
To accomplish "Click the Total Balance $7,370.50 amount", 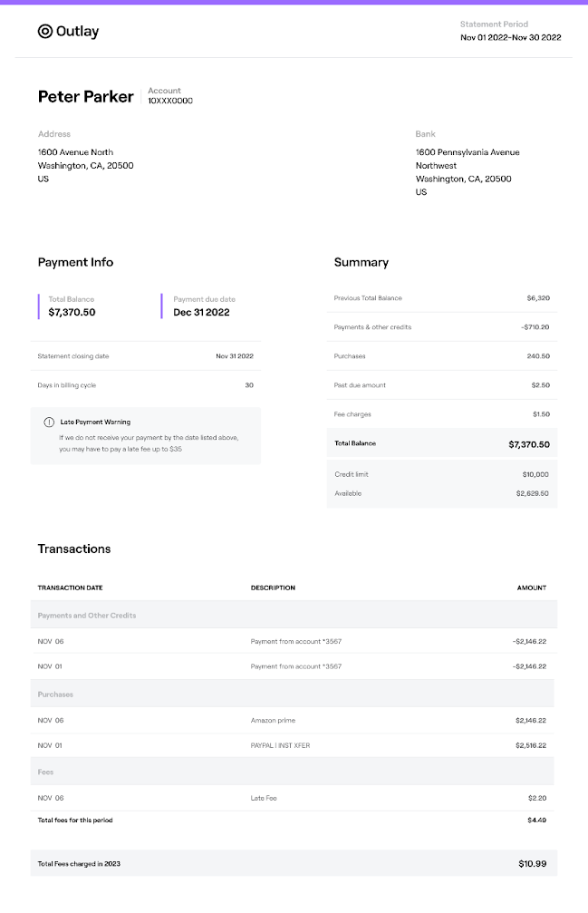I will pyautogui.click(x=72, y=313).
